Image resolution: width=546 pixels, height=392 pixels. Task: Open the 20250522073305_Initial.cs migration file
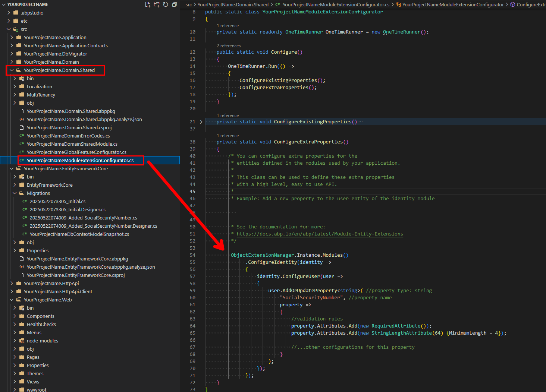[x=57, y=202]
